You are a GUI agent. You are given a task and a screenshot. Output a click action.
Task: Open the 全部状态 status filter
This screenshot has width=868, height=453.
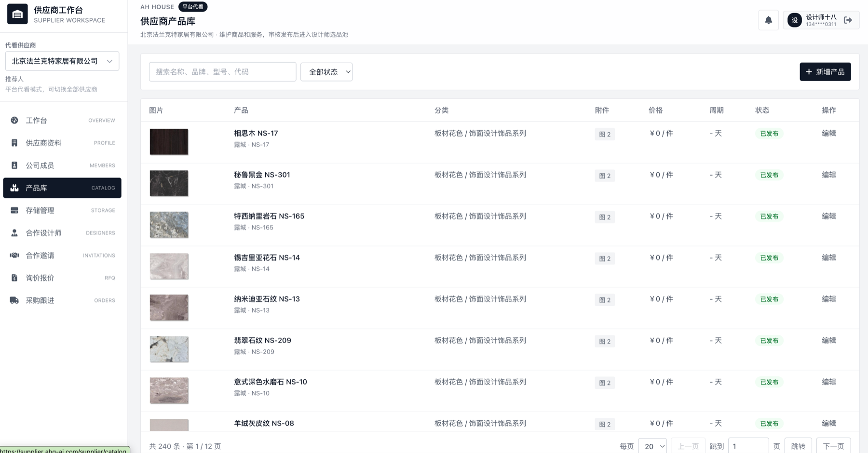pos(326,72)
